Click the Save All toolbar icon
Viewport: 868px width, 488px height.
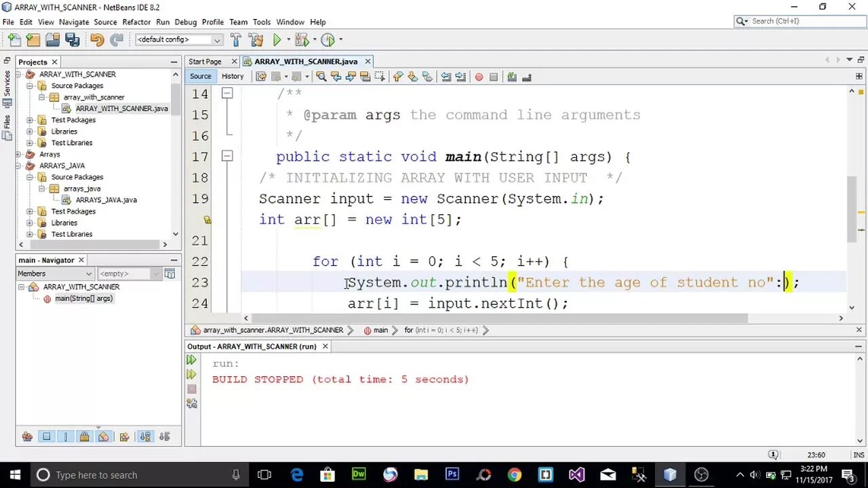72,40
